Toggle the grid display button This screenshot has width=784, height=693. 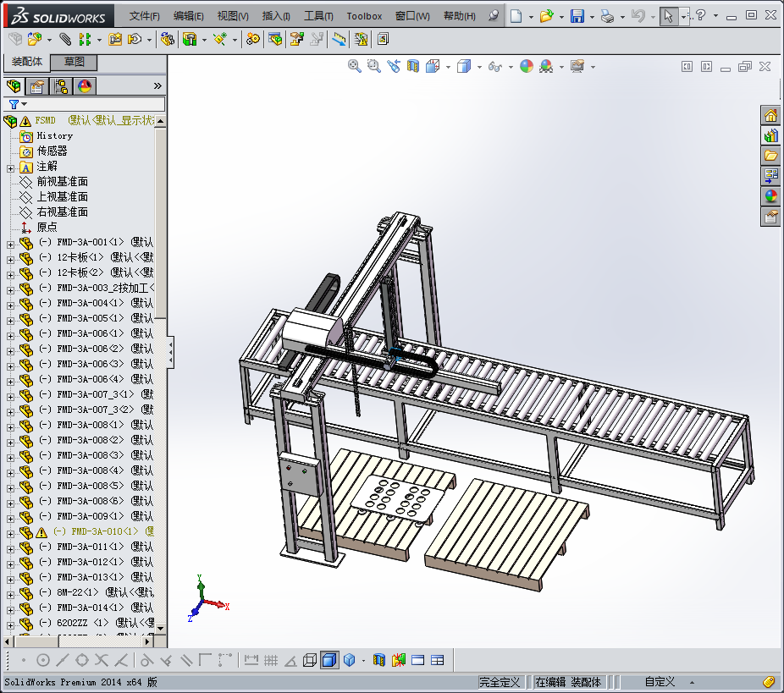pyautogui.click(x=271, y=660)
